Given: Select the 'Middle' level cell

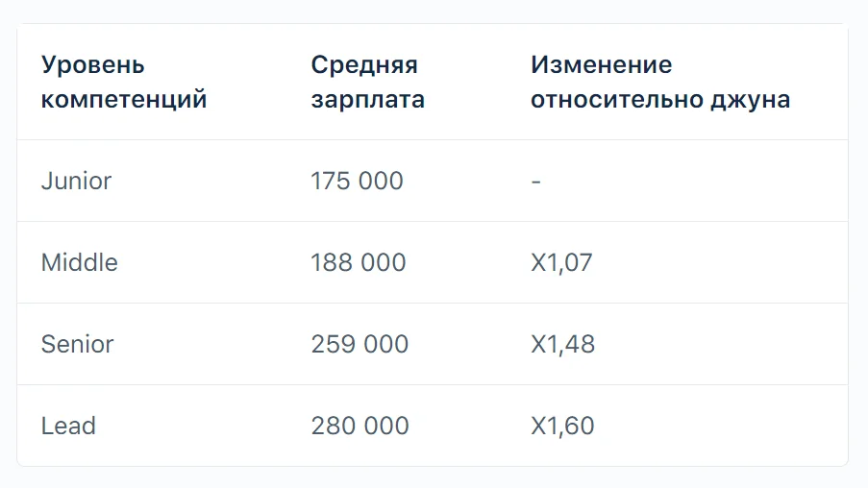Looking at the screenshot, I should pyautogui.click(x=79, y=262).
